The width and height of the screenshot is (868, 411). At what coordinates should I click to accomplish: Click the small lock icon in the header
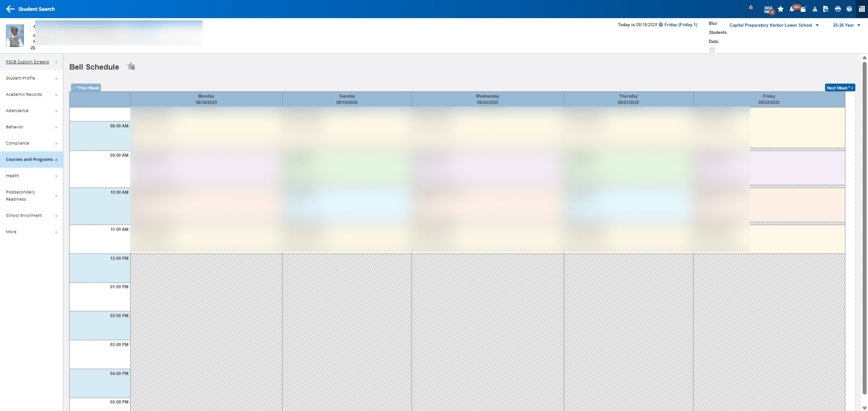coord(751,7)
